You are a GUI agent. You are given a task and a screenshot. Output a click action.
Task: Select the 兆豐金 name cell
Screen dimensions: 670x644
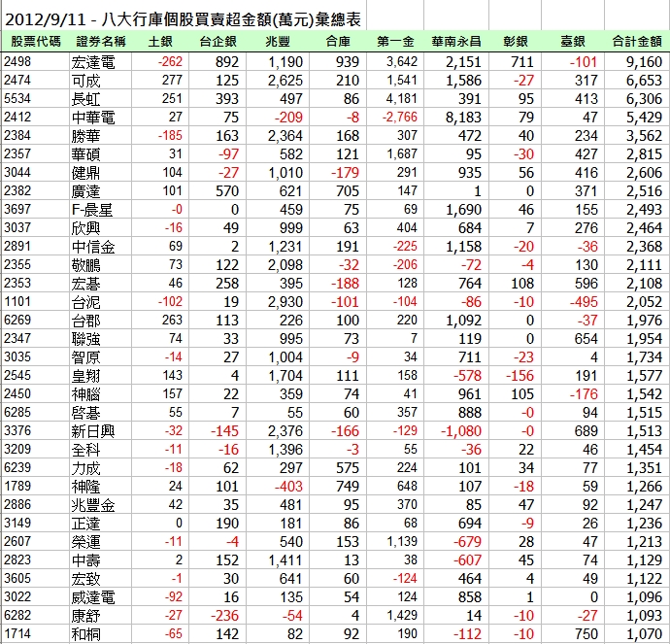click(93, 505)
